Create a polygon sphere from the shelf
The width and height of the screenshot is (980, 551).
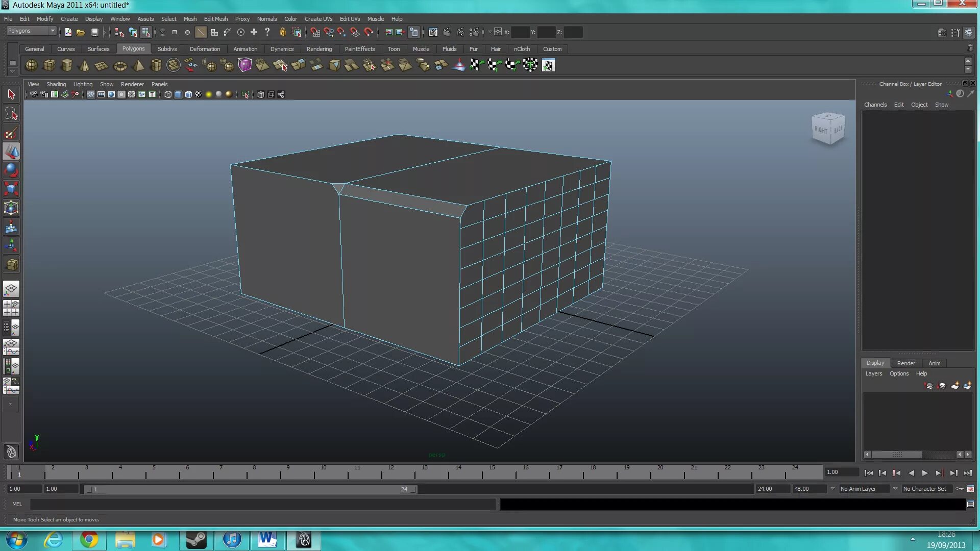[31, 65]
